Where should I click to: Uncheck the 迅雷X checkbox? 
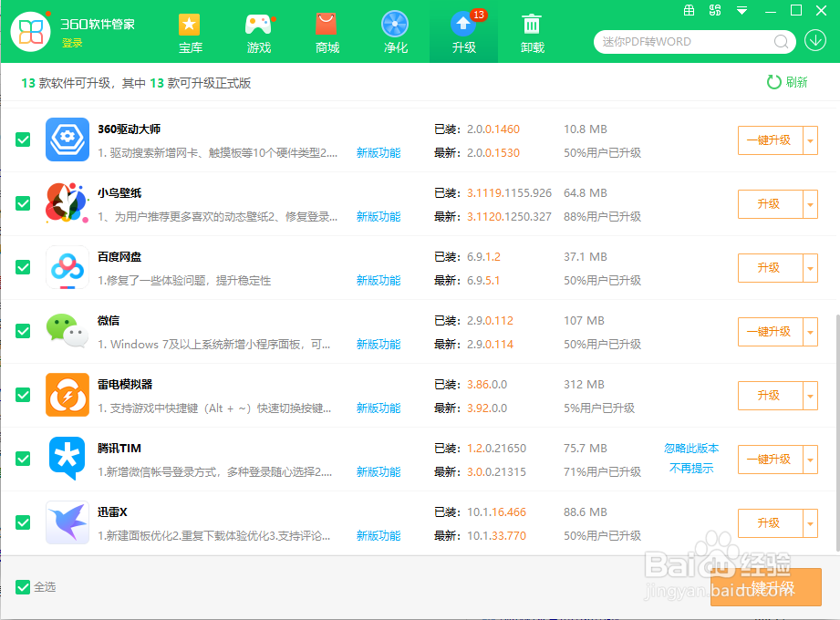tap(23, 522)
